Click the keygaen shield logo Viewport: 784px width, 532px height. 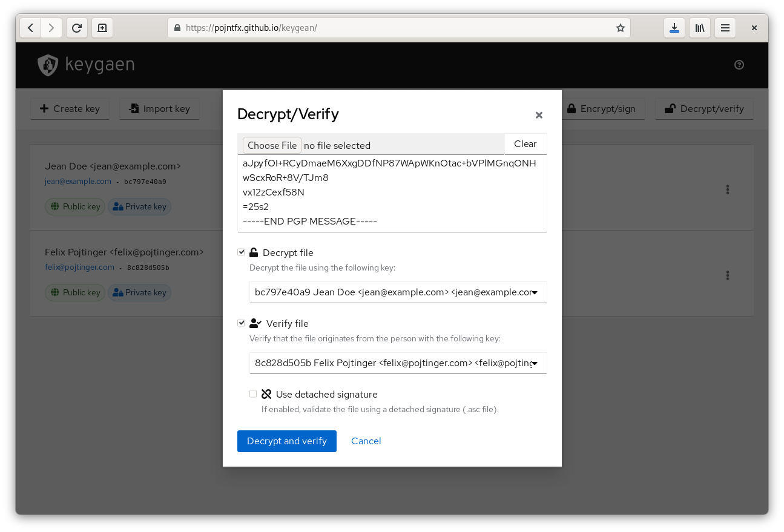[x=48, y=65]
